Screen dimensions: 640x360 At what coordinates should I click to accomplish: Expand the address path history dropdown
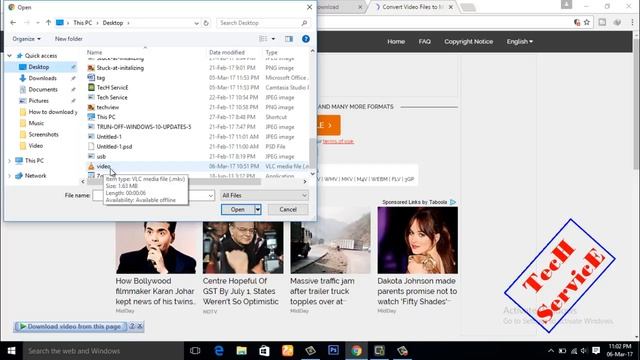(196, 23)
